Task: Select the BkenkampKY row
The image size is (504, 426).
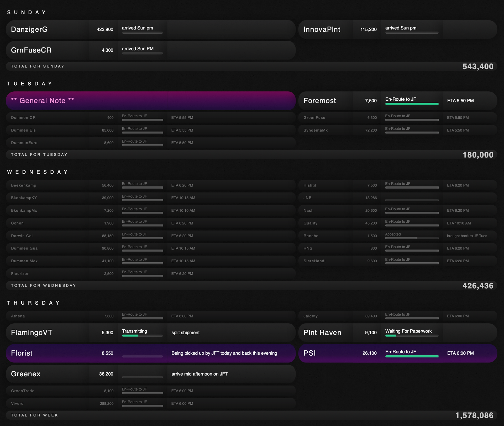Action: [x=151, y=198]
